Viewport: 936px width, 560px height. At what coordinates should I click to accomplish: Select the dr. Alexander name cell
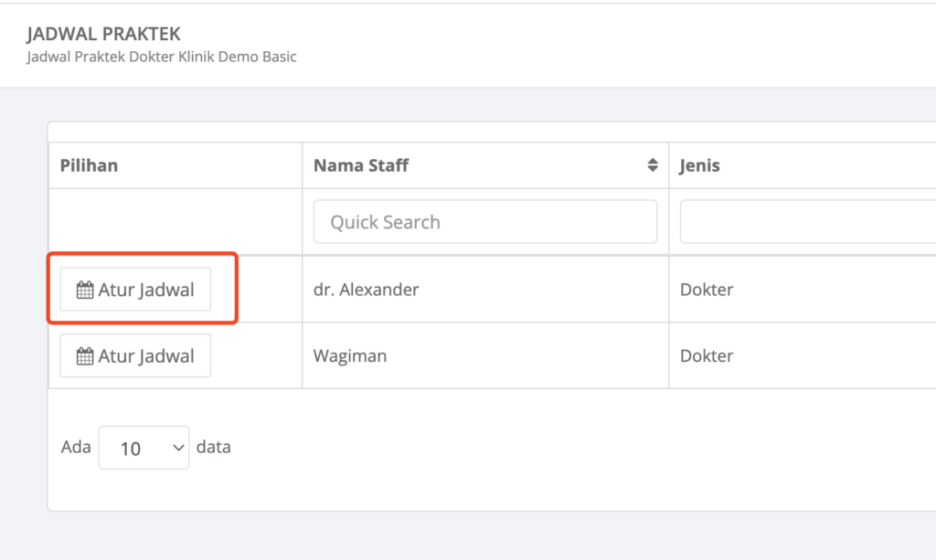pos(366,290)
